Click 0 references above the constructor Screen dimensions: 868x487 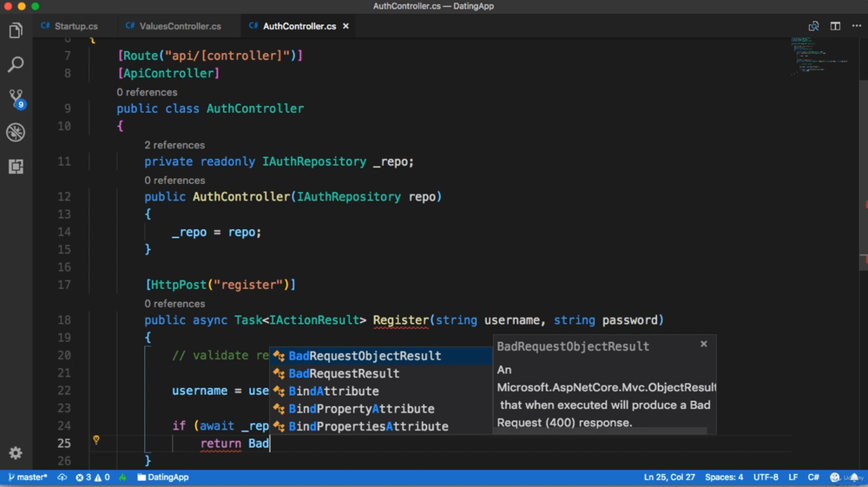[174, 181]
